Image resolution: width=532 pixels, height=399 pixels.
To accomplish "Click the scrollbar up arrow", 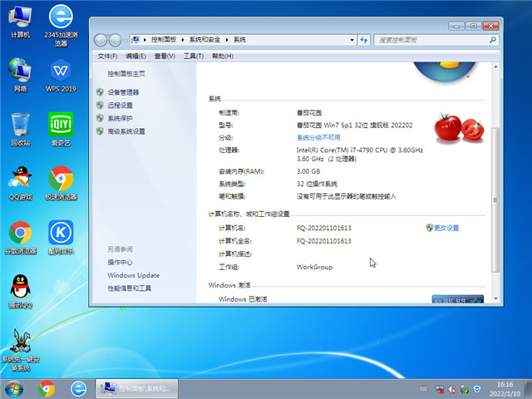I will [x=495, y=67].
